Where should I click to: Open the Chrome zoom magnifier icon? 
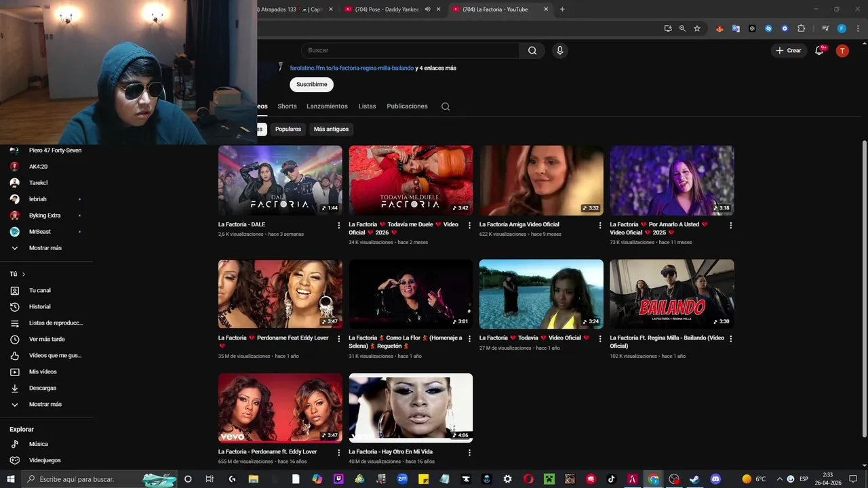(682, 28)
